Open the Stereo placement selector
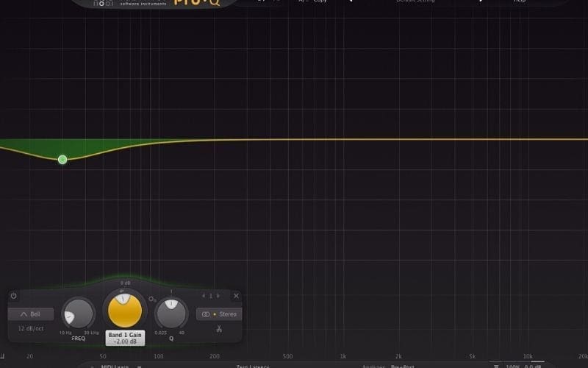This screenshot has height=368, width=588. [x=219, y=314]
